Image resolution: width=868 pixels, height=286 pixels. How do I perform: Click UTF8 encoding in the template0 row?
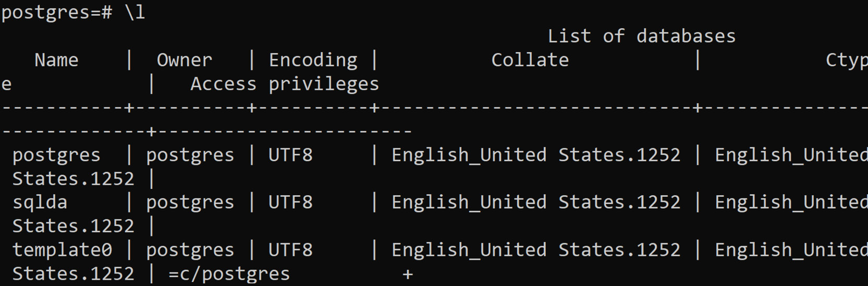(x=290, y=250)
